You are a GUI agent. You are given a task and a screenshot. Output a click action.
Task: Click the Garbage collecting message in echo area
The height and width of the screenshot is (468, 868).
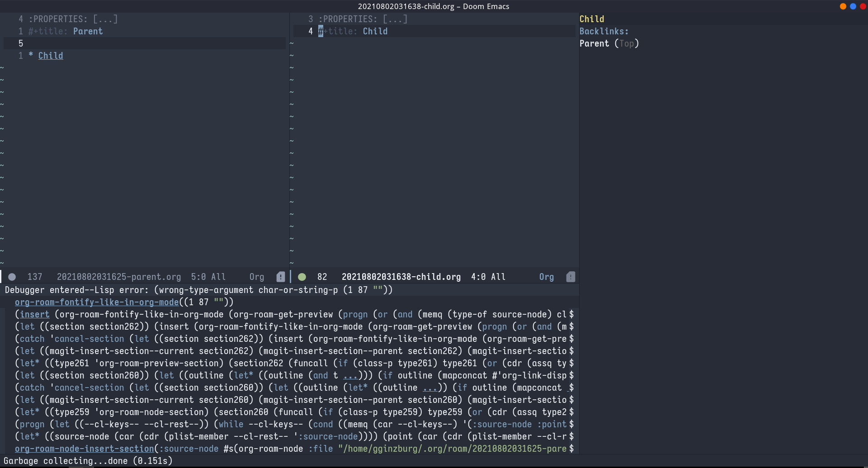[89, 461]
